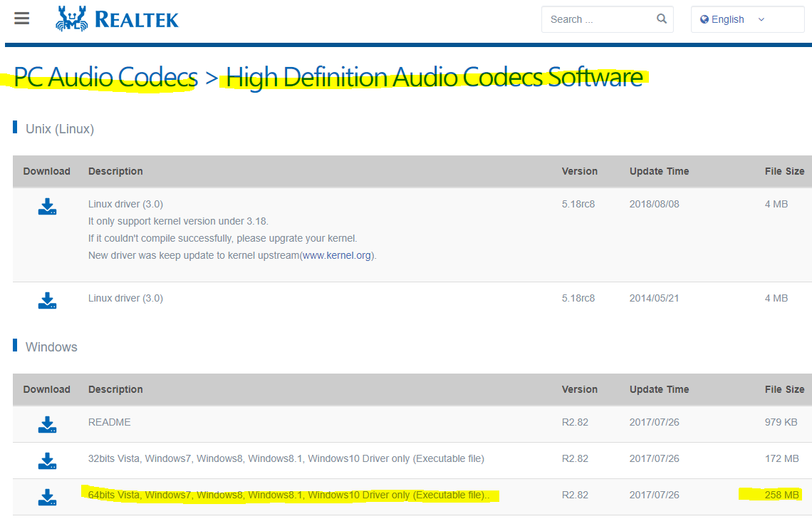Viewport: 812px width, 519px height.
Task: Open the www.kernel.org link
Action: [x=337, y=255]
